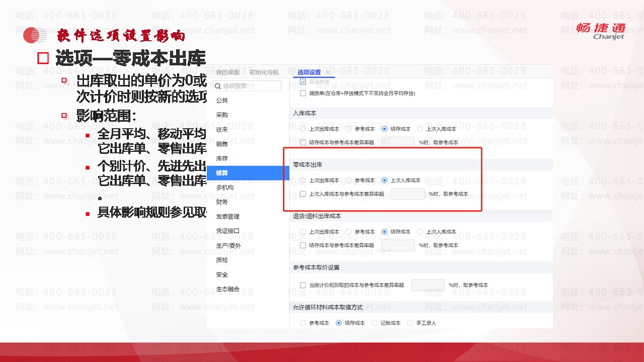This screenshot has width=644, height=362.
Task: Select the 凭证接口 options category
Action: 227,231
